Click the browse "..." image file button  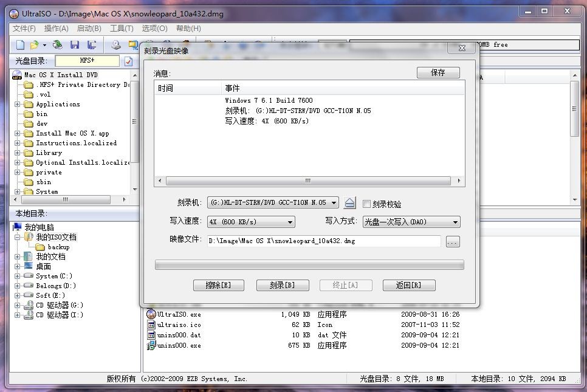click(453, 242)
